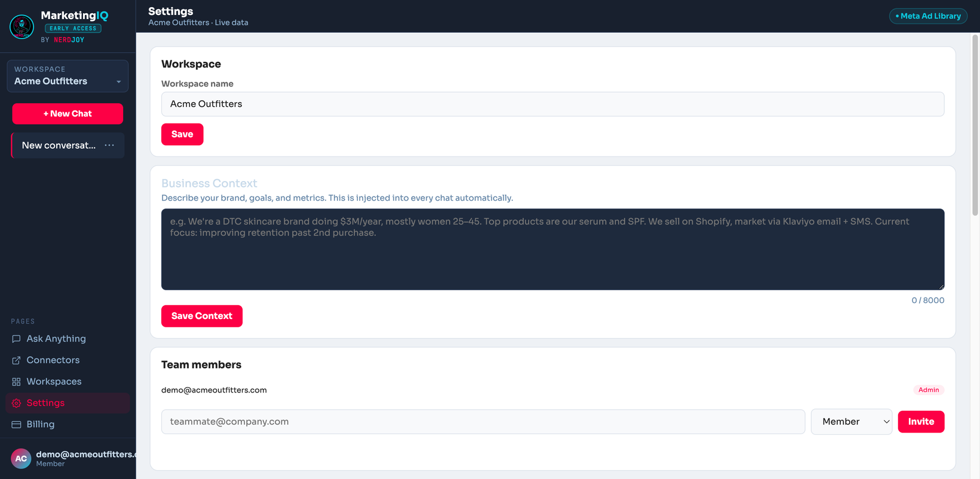Click the AC user avatar
This screenshot has height=479, width=980.
click(x=21, y=459)
